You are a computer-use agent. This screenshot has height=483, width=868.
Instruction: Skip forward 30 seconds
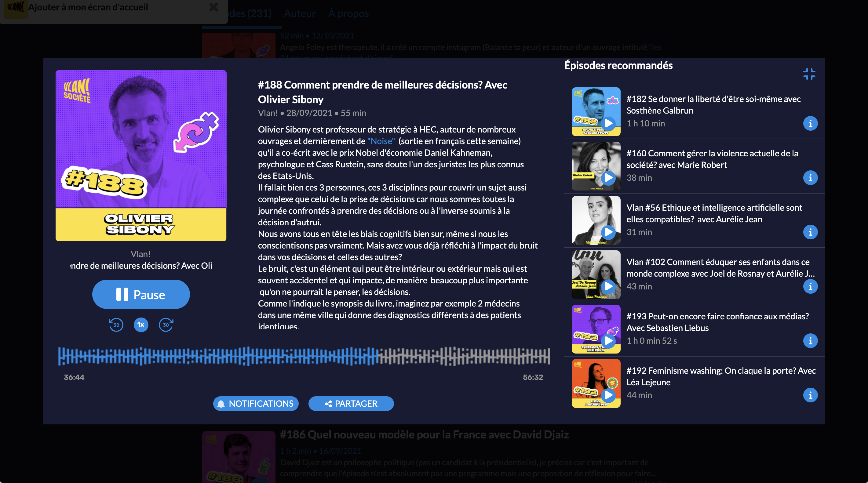pyautogui.click(x=166, y=325)
